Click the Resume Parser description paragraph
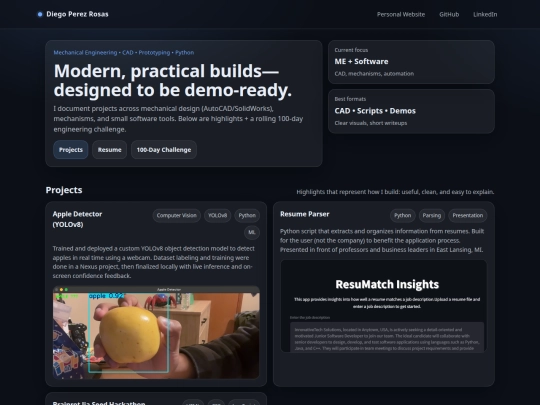This screenshot has width=540, height=405. click(x=382, y=240)
